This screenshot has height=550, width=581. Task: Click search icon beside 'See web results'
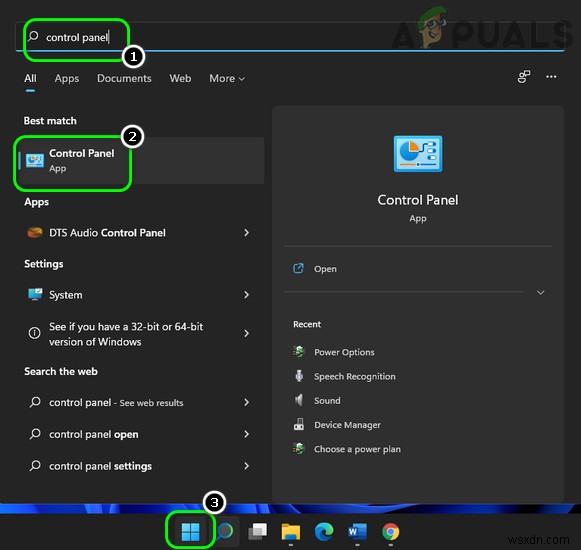tap(35, 402)
